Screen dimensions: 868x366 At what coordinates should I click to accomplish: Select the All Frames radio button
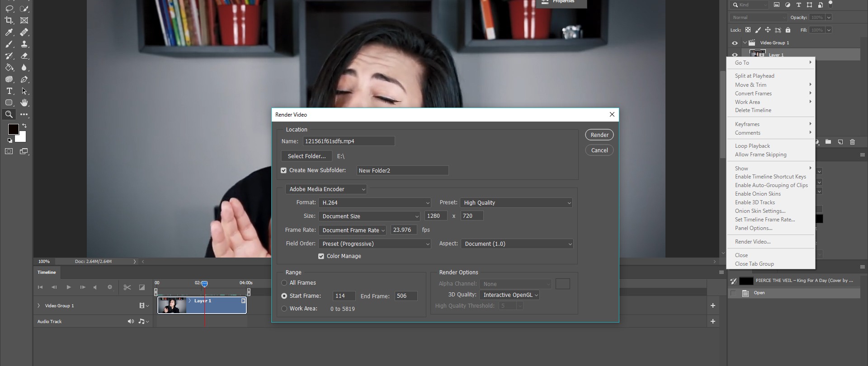[x=284, y=283]
